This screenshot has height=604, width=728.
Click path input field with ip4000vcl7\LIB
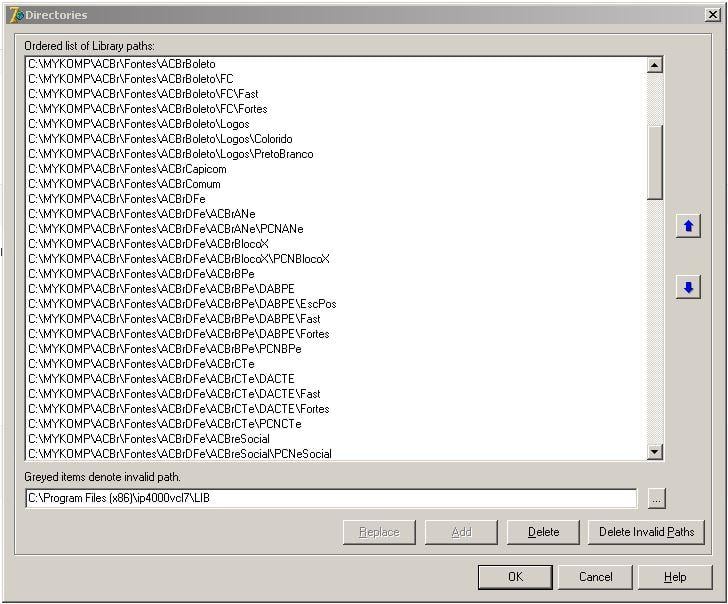pyautogui.click(x=331, y=499)
